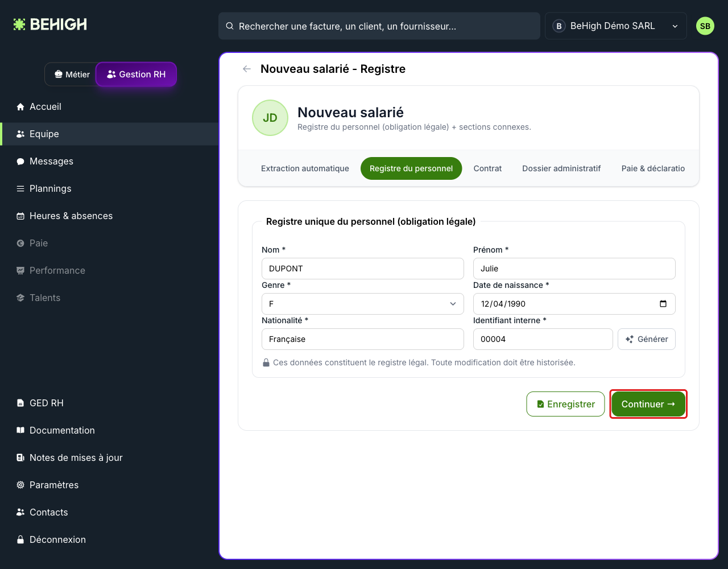
Task: Switch to Gestion RH mode
Action: tap(136, 75)
